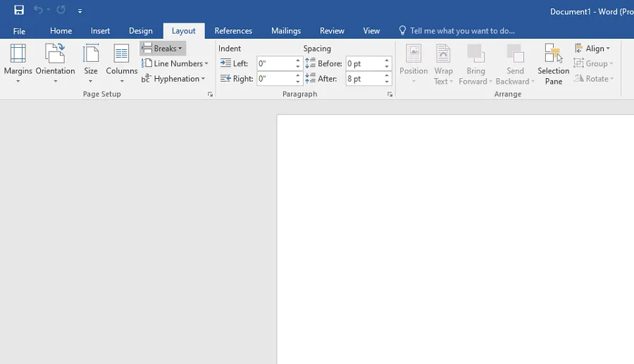
Task: Click the Position button in Arrange
Action: pyautogui.click(x=414, y=64)
